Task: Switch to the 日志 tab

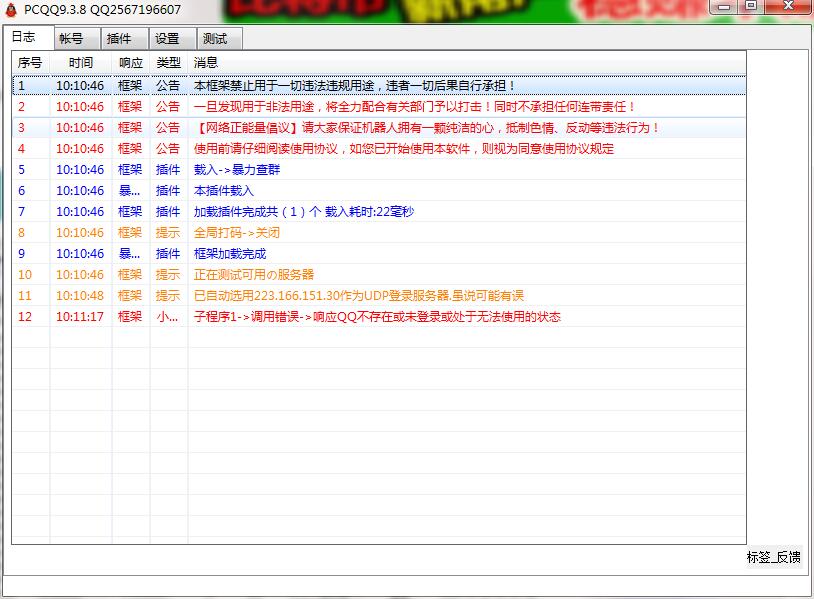Action: click(24, 37)
